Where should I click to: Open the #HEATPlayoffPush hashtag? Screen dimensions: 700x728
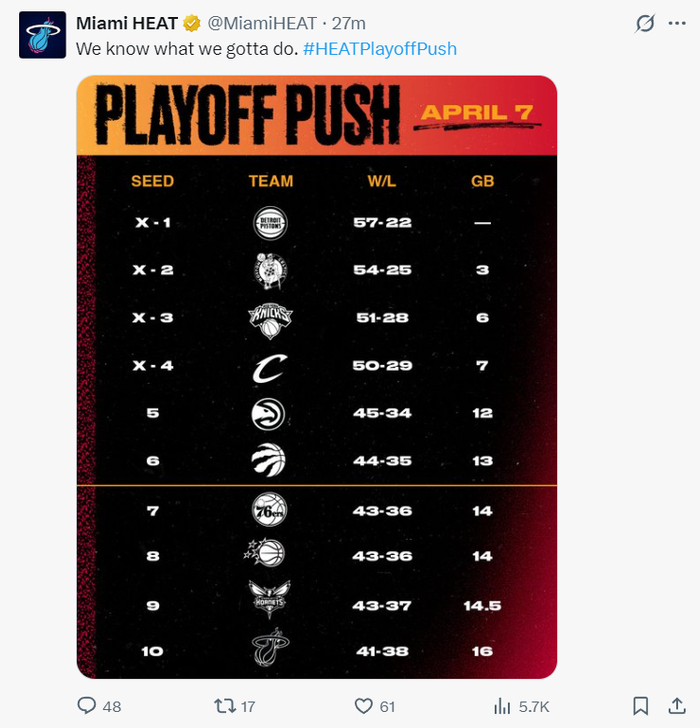(x=380, y=48)
